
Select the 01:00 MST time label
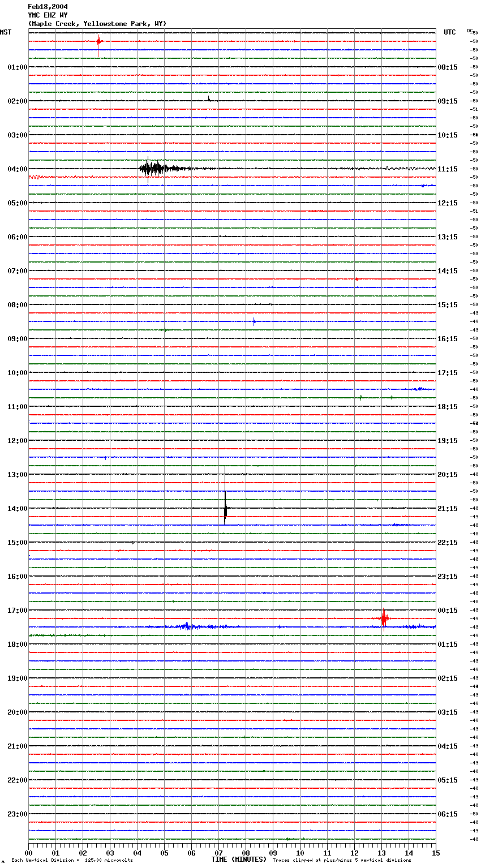tap(18, 67)
